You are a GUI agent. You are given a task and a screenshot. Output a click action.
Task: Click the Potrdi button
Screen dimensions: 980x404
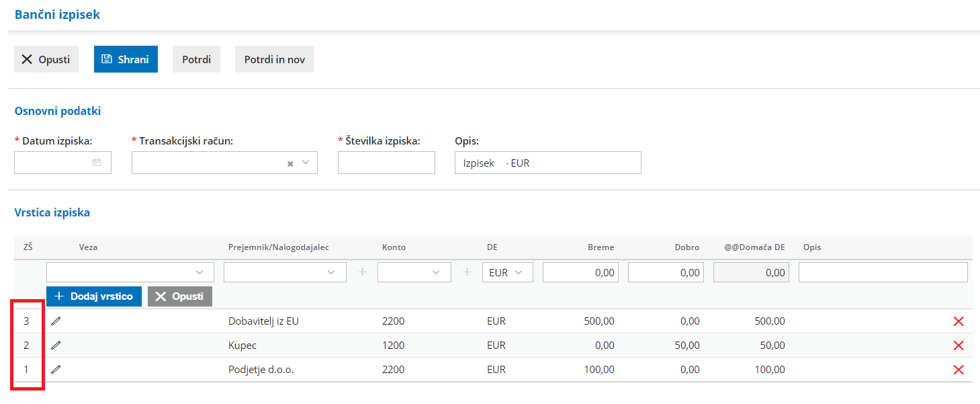tap(196, 59)
